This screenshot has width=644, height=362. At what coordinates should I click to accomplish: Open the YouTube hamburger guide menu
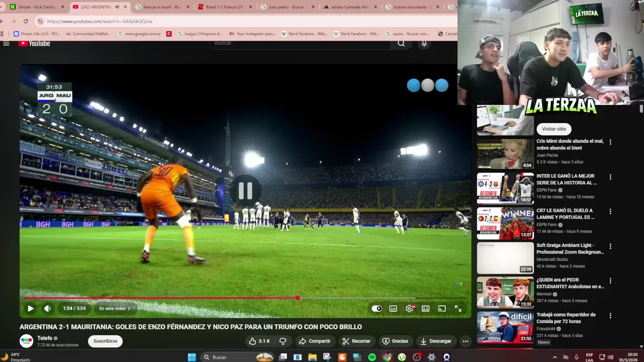(6, 43)
